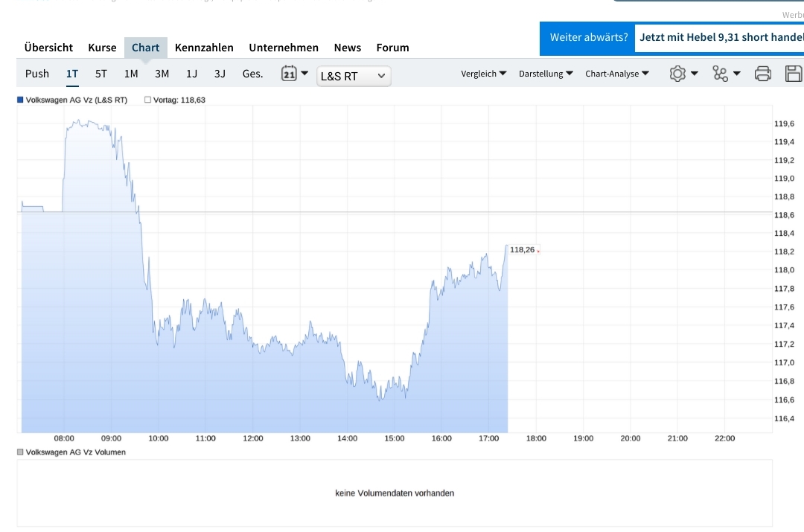This screenshot has width=804, height=532.
Task: Click the 119,6 price axis label
Action: pos(784,124)
